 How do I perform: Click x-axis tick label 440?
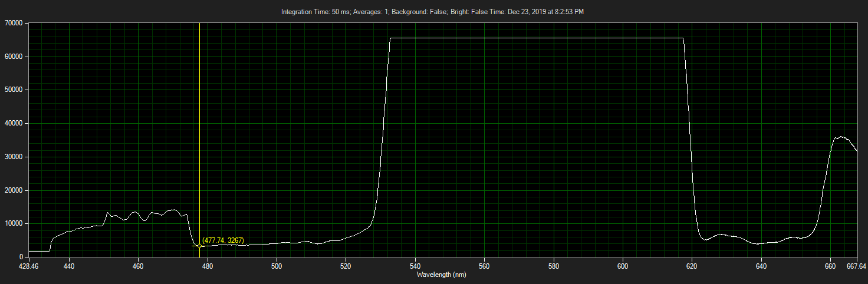(69, 266)
